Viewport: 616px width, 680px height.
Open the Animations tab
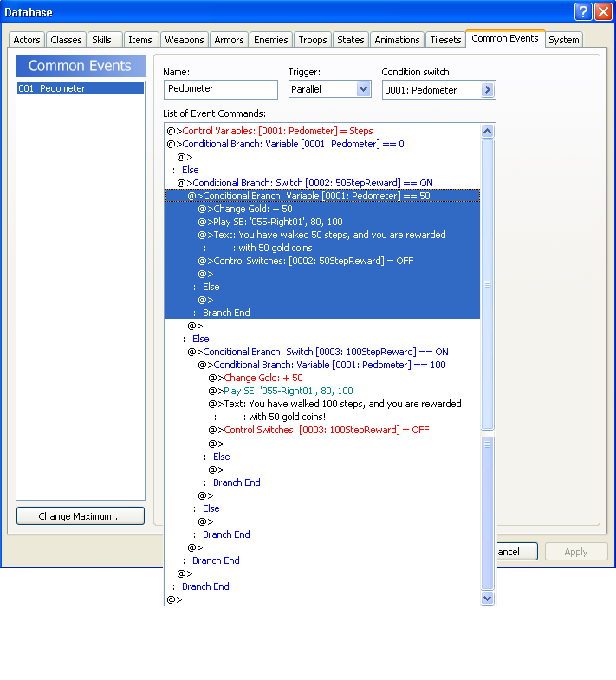click(x=397, y=40)
